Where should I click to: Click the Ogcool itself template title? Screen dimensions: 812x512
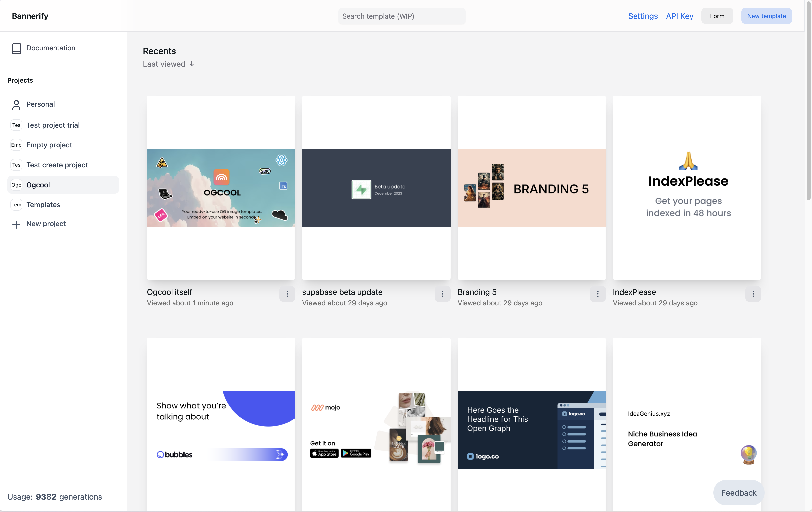(x=169, y=292)
